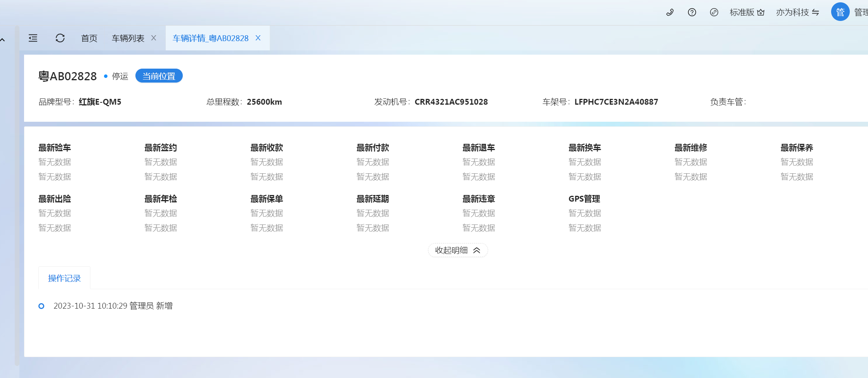Click the vertical scrollbar on left panel
The height and width of the screenshot is (378, 868).
pos(17,194)
